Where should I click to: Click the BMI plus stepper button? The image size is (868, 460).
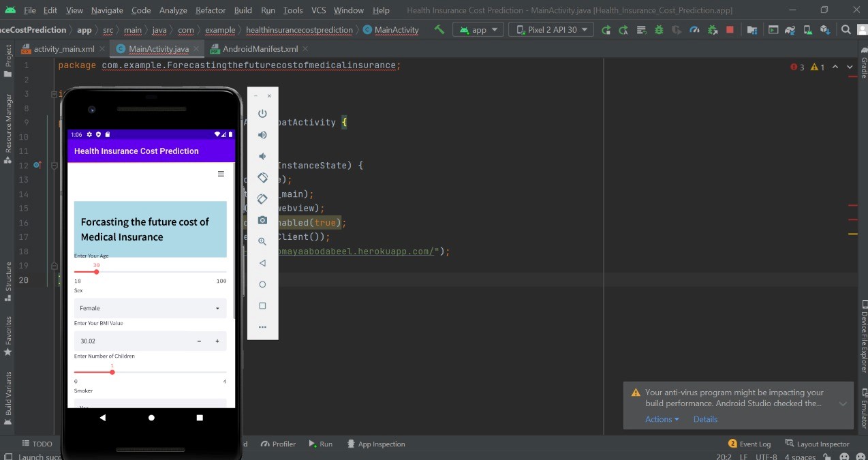click(x=217, y=341)
